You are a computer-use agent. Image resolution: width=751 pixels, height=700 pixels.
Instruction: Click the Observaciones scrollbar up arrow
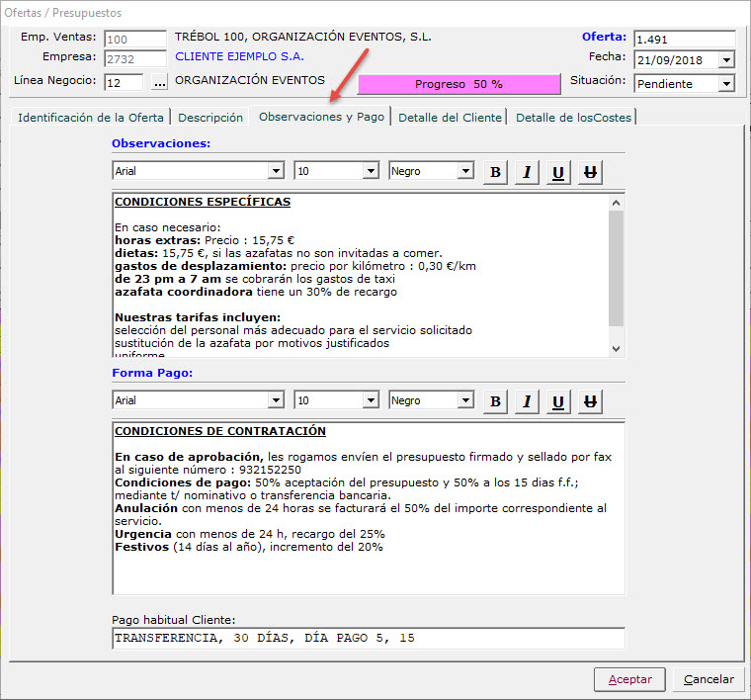616,203
